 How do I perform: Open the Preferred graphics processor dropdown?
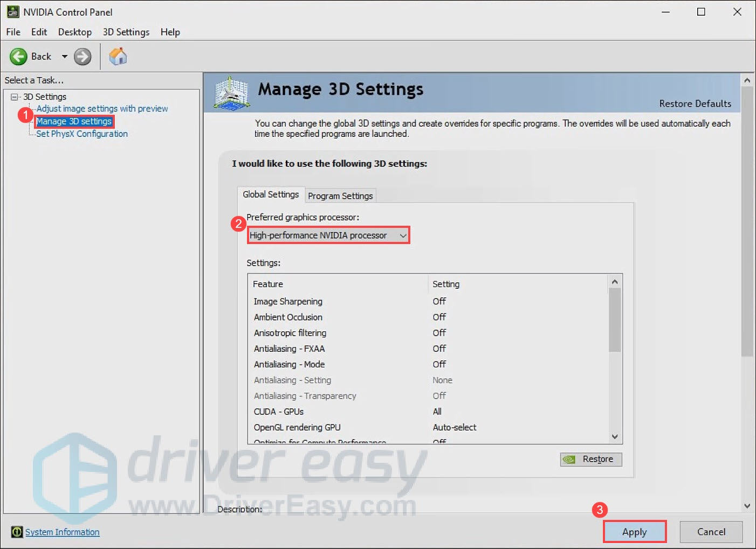[328, 235]
